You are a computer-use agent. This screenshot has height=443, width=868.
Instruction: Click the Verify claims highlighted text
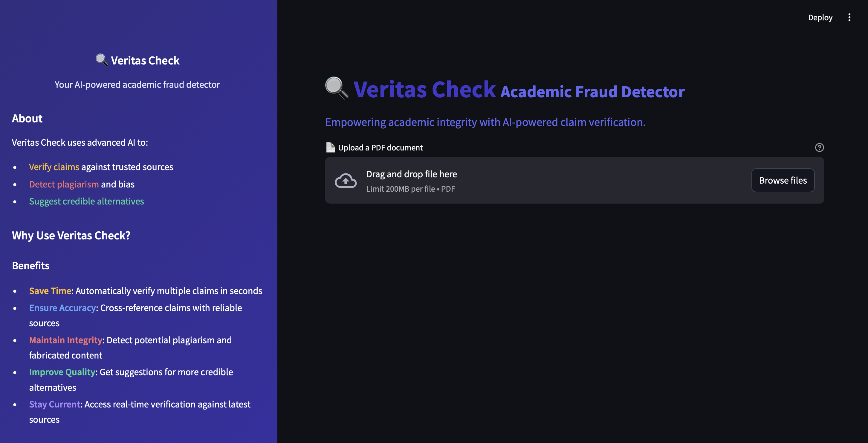[x=54, y=167]
